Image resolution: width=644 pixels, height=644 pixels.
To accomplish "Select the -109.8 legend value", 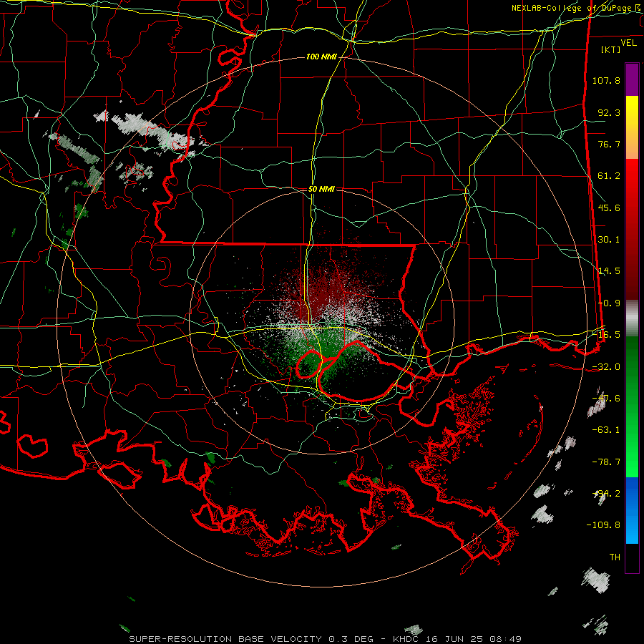I will [603, 525].
